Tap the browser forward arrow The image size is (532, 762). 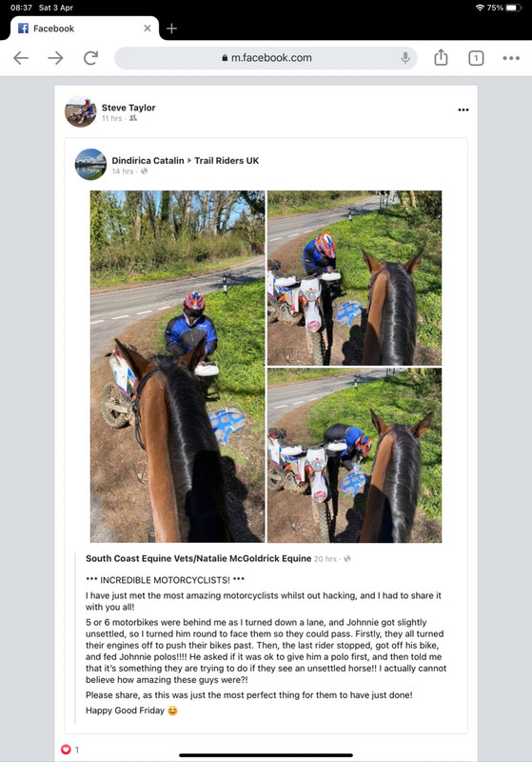[x=55, y=58]
